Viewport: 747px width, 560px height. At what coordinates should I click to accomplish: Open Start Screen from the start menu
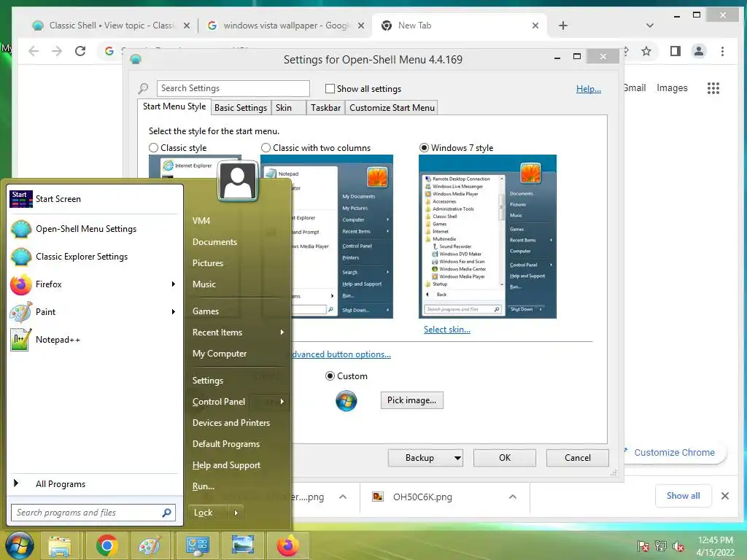[95, 199]
